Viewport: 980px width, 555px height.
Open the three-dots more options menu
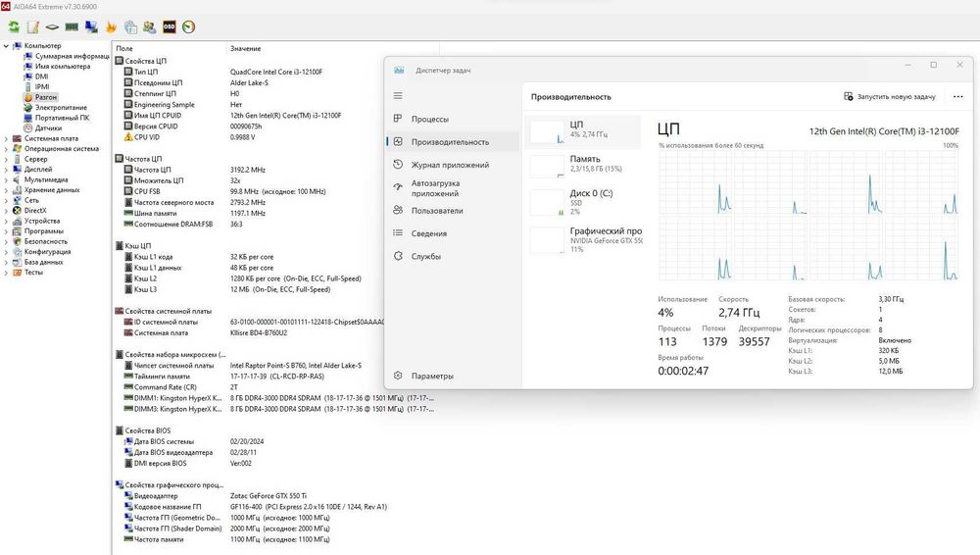pos(958,96)
